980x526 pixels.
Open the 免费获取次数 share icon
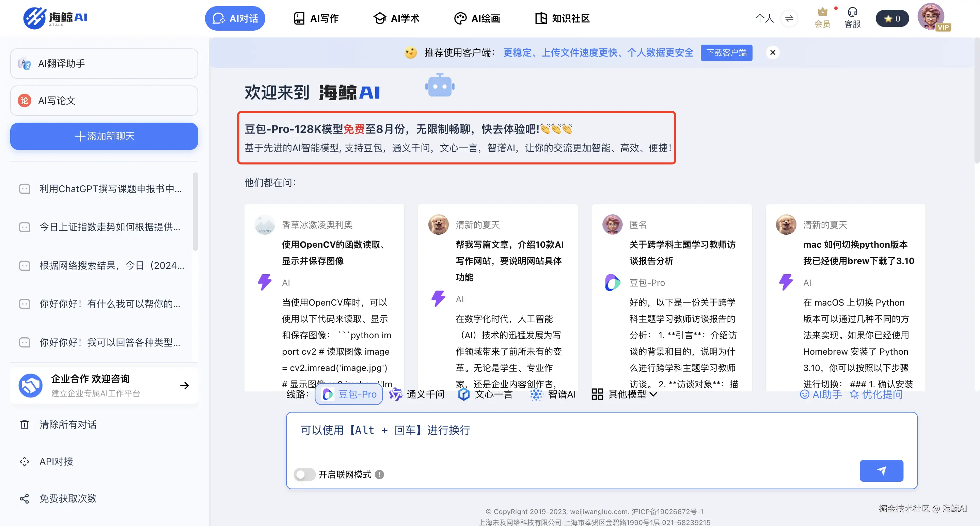coord(25,499)
